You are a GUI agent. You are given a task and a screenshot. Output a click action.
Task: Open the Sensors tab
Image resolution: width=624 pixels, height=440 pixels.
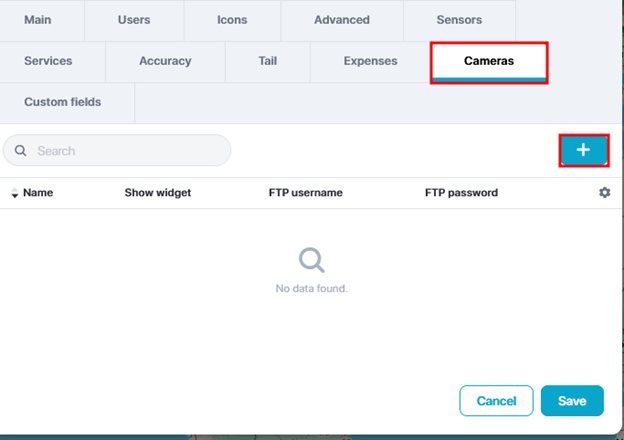[459, 20]
